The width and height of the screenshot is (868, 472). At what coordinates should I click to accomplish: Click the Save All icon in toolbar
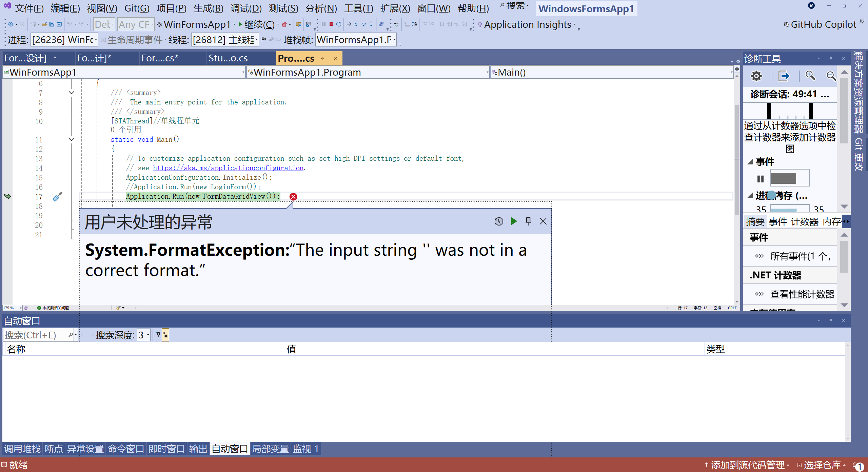59,24
